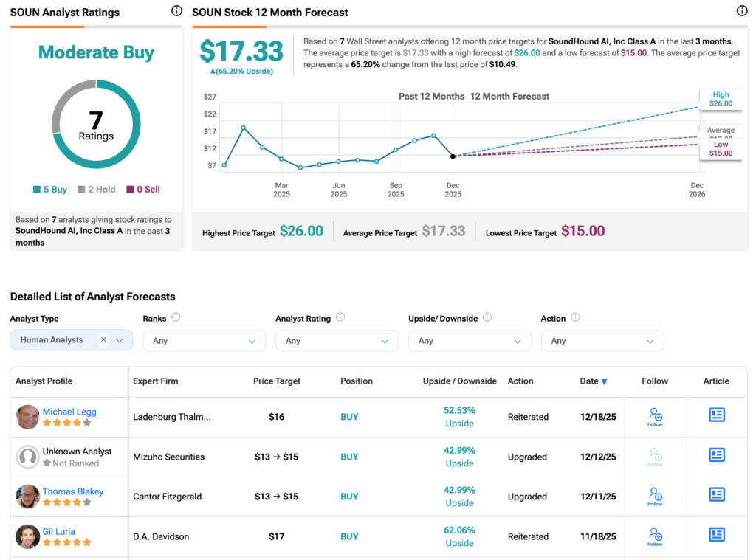Click info icon beside 12 Month Forecast title
Viewport: 756px width, 560px height.
(742, 11)
